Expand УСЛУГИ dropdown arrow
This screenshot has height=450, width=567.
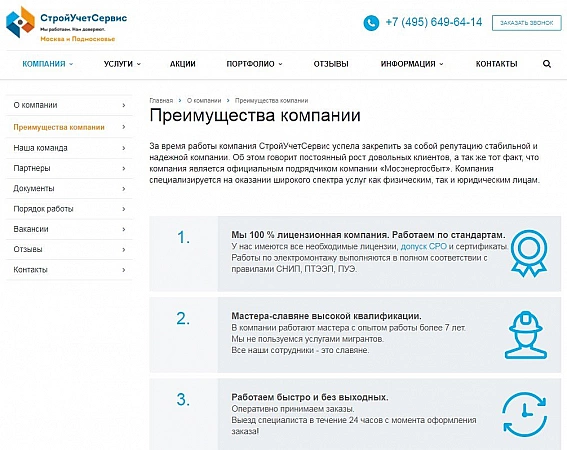138,64
